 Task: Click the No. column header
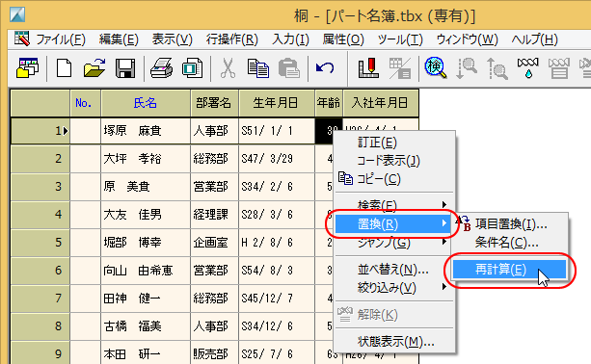(x=85, y=103)
